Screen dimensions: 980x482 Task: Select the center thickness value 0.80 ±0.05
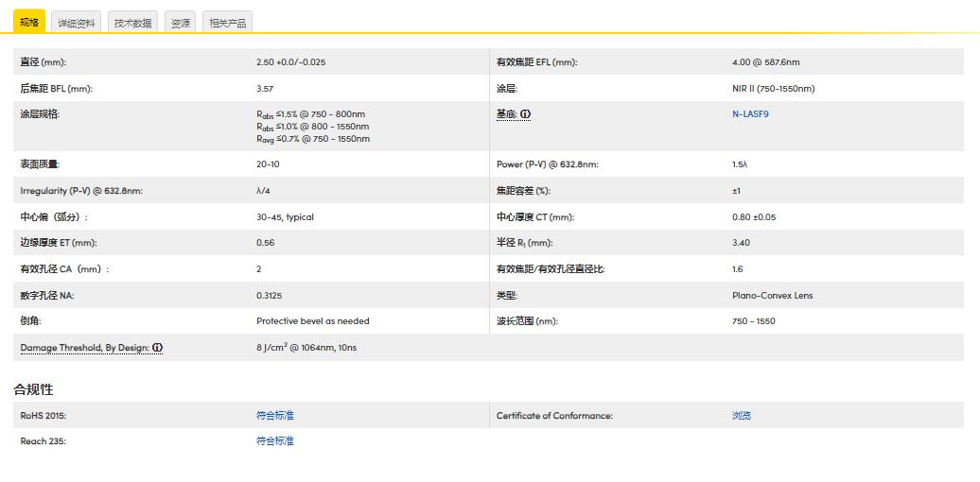pos(754,216)
